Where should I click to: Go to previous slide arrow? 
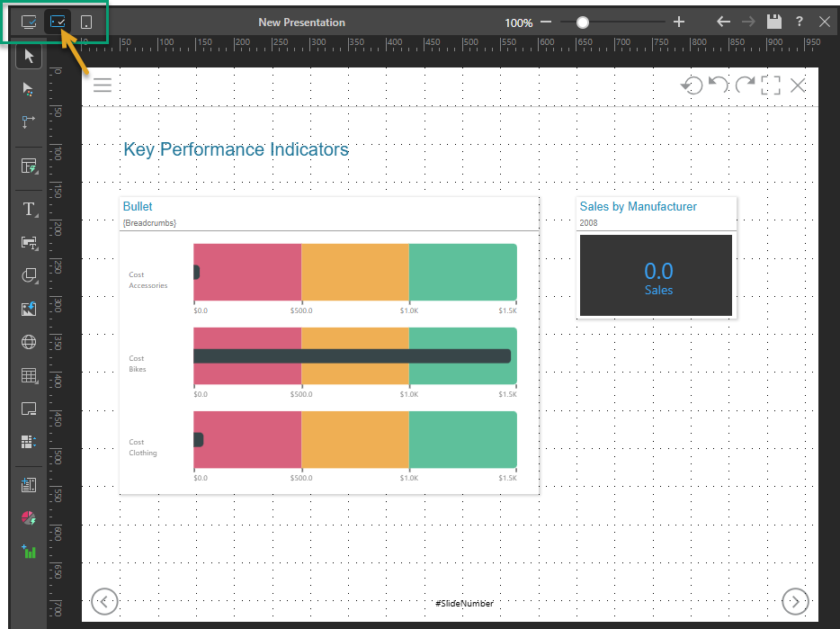(x=104, y=601)
